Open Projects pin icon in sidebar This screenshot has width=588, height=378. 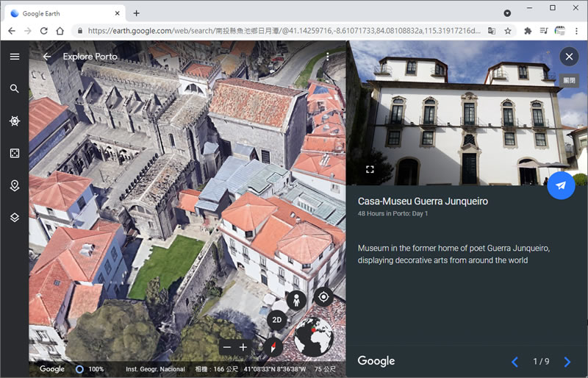pyautogui.click(x=15, y=185)
